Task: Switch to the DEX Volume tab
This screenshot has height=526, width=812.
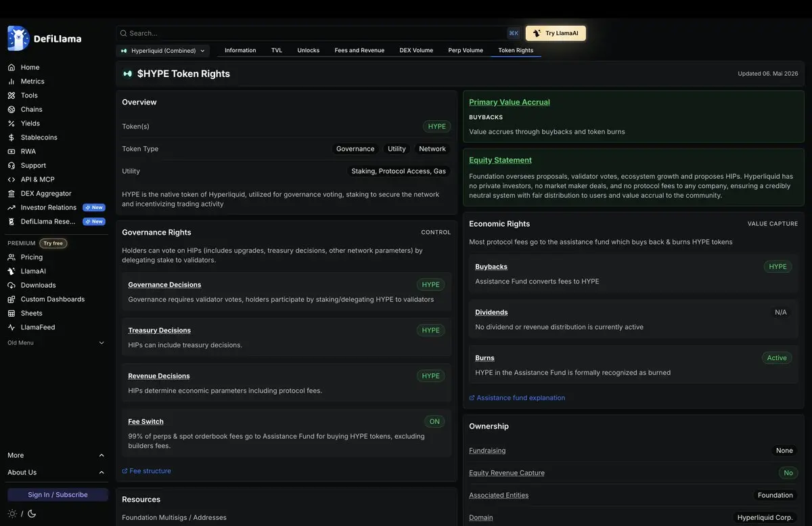Action: coord(416,51)
